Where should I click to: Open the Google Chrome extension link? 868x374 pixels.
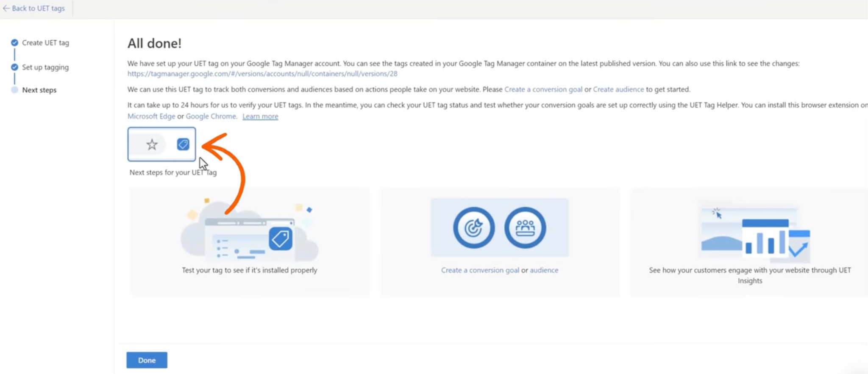[211, 116]
